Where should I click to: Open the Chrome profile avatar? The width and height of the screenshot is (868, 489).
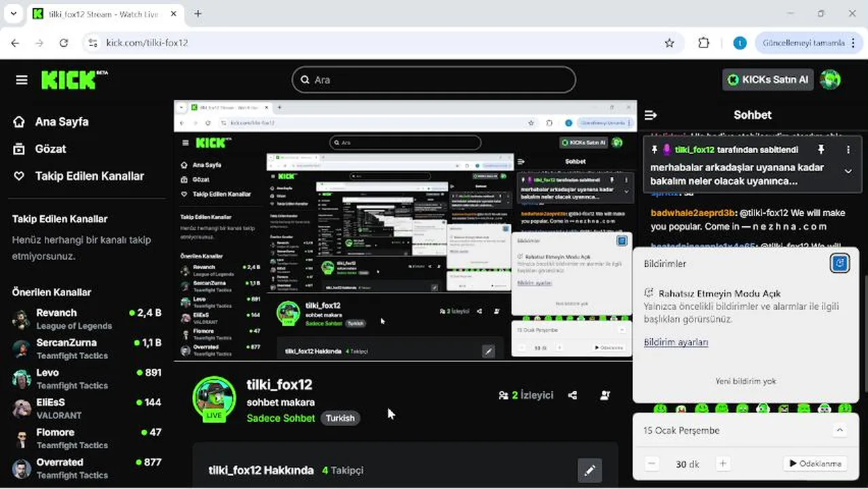[740, 43]
